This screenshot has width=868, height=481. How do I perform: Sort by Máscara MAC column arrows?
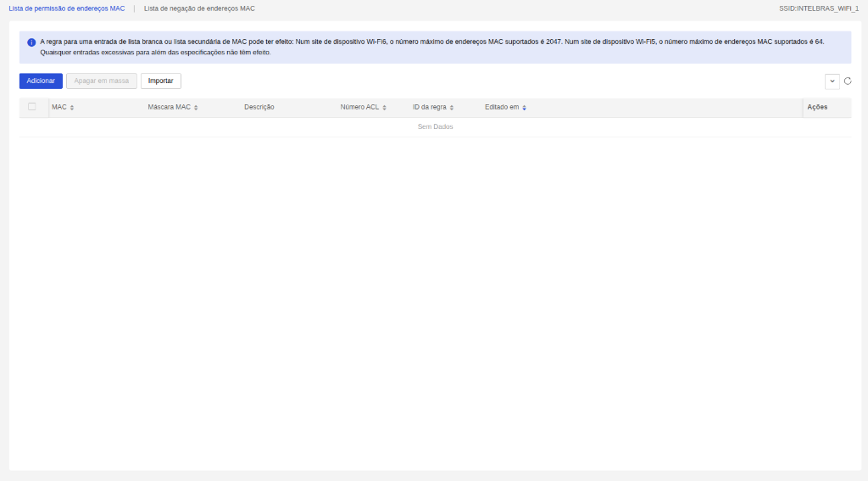[196, 108]
